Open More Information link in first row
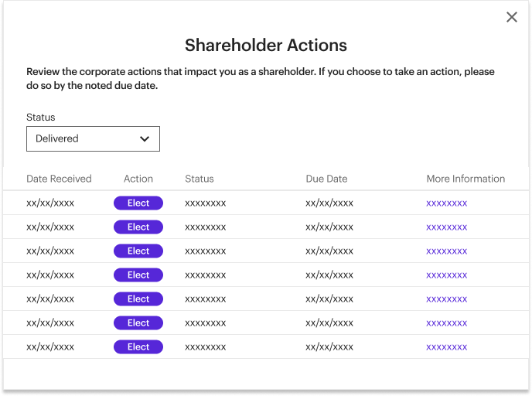 click(447, 203)
